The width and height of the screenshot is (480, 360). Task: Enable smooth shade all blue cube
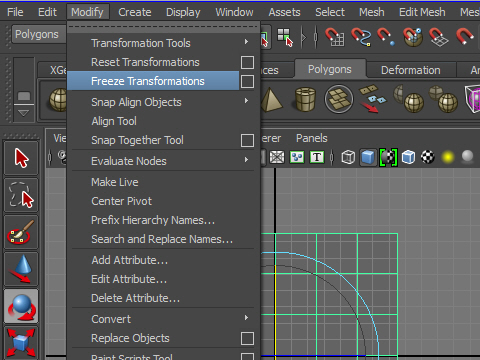(368, 157)
